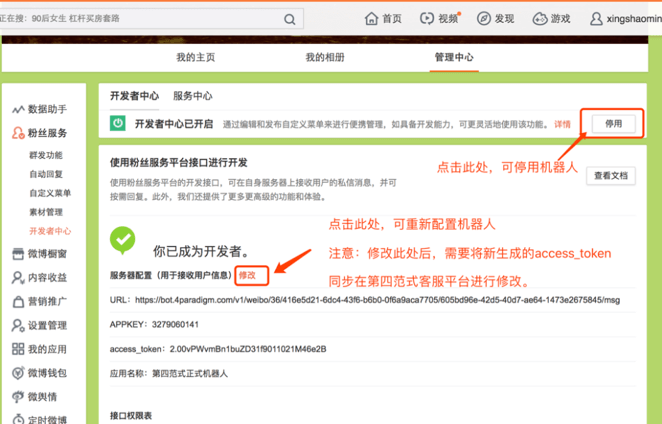Screen dimensions: 662x424
Task: Switch to 我的主页 tab
Action: (x=195, y=57)
